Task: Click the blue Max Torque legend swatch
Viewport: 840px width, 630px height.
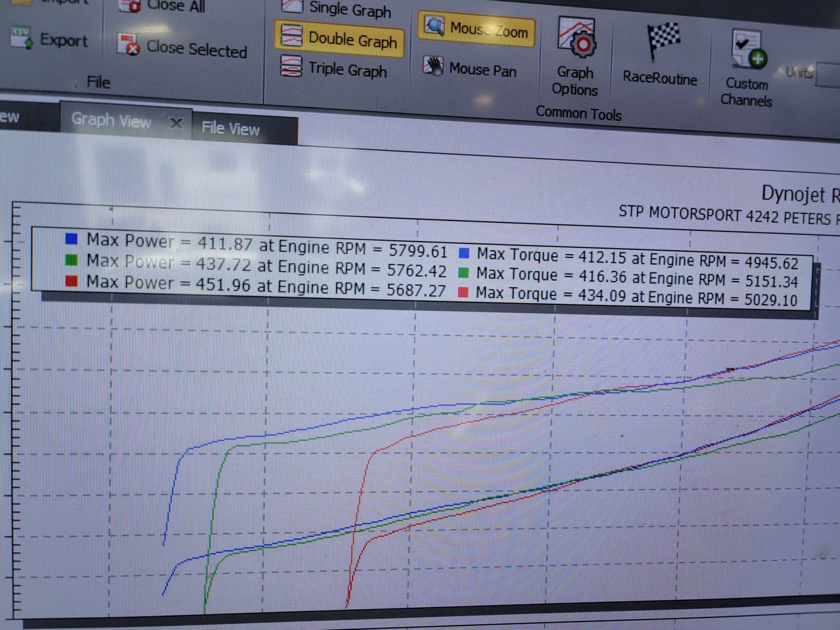Action: (463, 253)
